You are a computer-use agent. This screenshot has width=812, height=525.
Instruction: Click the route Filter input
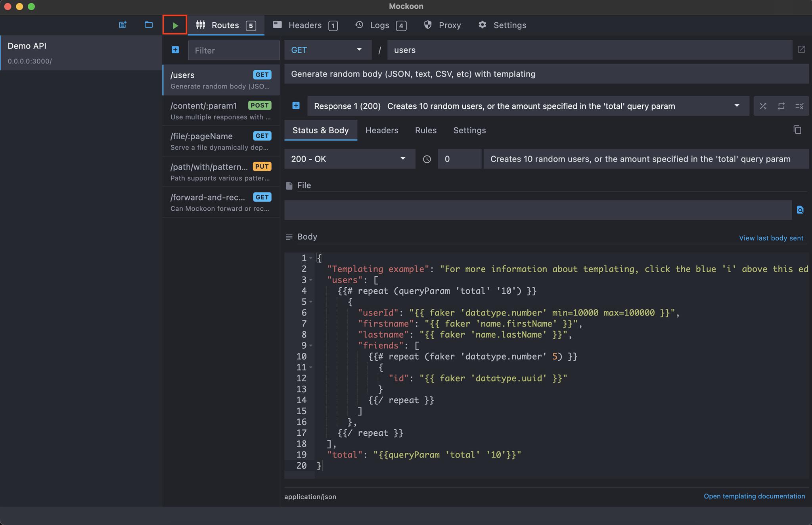coord(234,50)
